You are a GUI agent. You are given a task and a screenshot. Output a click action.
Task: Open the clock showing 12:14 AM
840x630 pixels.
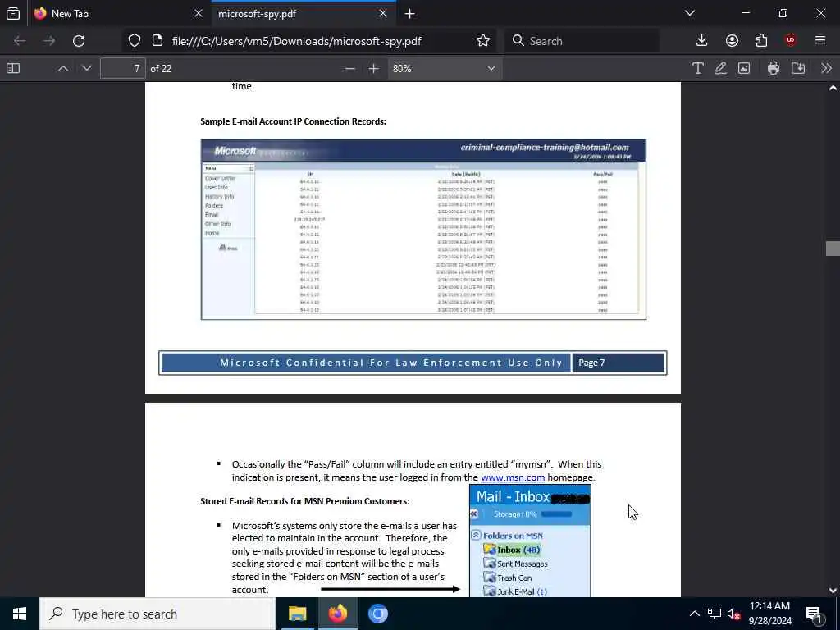(769, 614)
